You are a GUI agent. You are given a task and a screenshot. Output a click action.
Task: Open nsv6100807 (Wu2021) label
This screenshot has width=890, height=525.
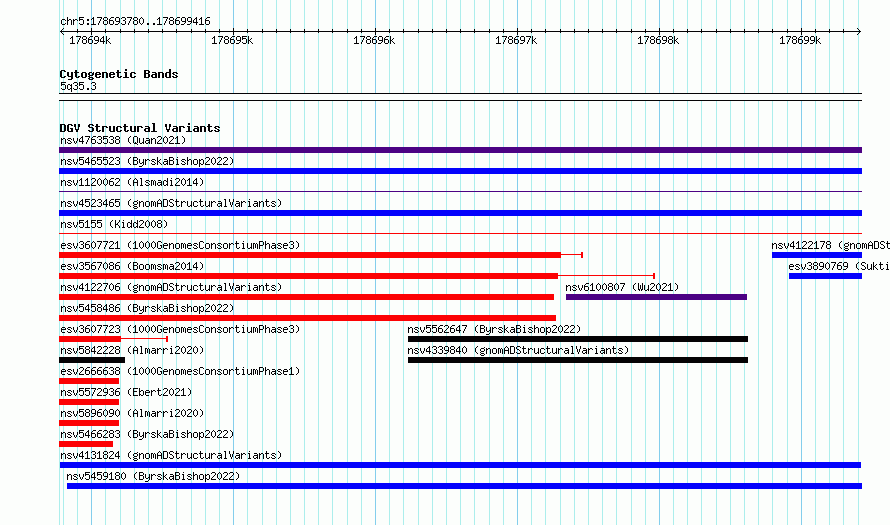pyautogui.click(x=622, y=287)
